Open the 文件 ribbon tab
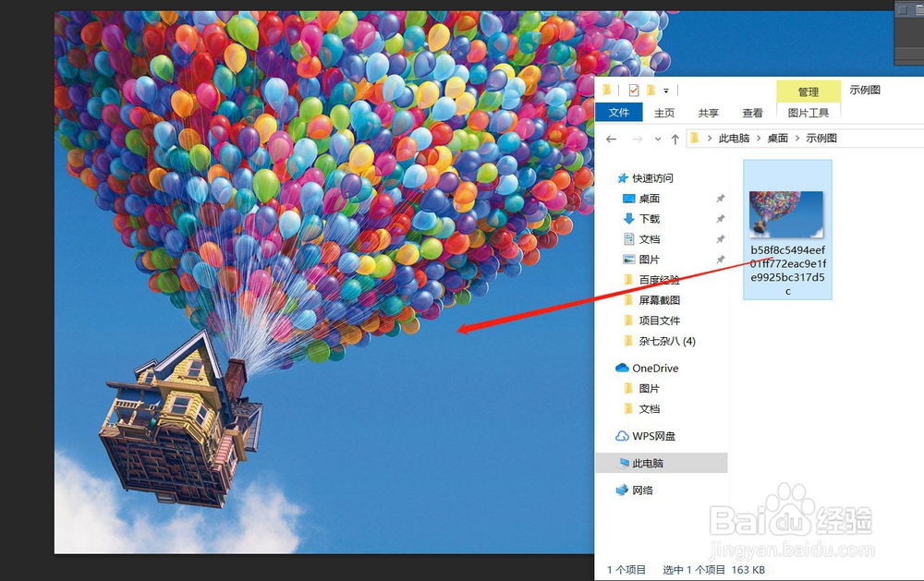 [x=619, y=112]
